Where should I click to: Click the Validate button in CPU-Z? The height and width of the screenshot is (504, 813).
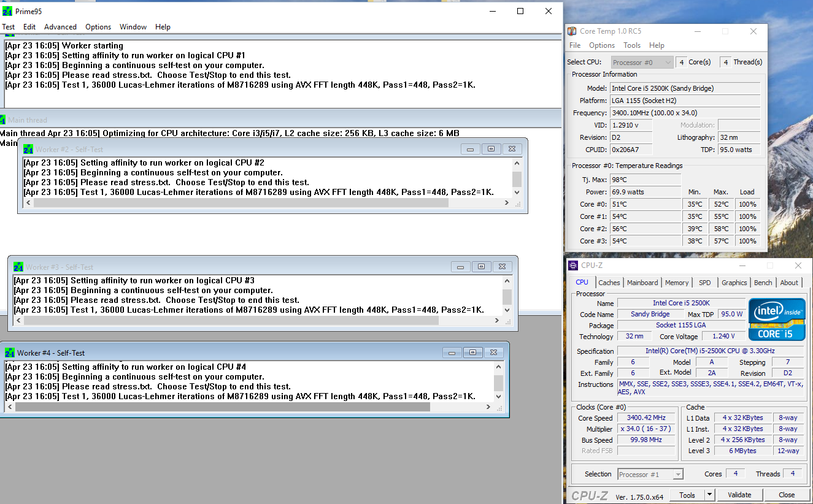pyautogui.click(x=739, y=495)
